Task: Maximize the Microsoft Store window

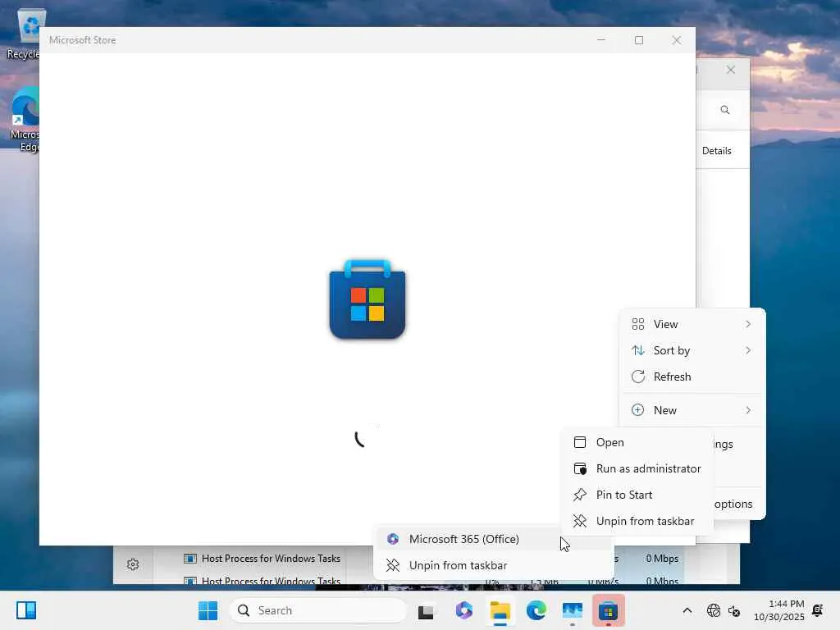Action: pyautogui.click(x=638, y=40)
